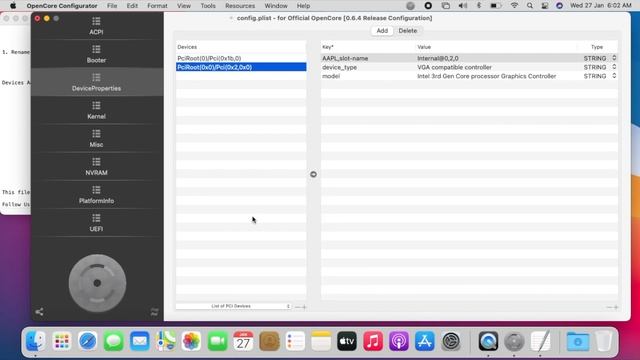This screenshot has width=640, height=360.
Task: Open Calendar showing 27 in Dock
Action: click(x=243, y=341)
